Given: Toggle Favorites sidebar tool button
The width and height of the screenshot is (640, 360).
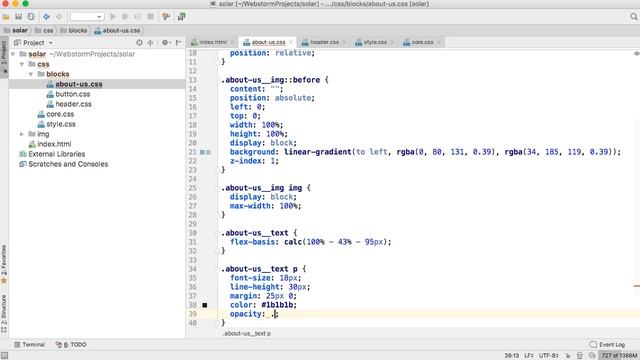Looking at the screenshot, I should pos(4,264).
